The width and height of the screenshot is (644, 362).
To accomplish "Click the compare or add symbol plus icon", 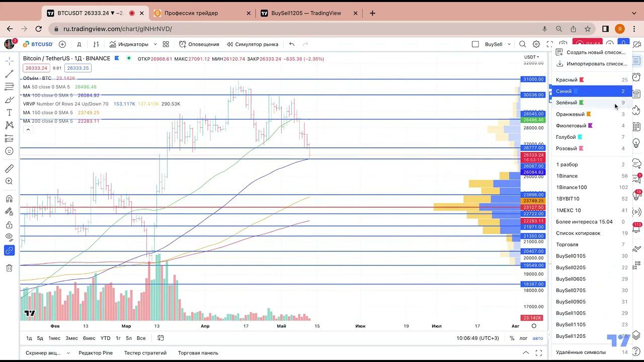I will 62,44.
